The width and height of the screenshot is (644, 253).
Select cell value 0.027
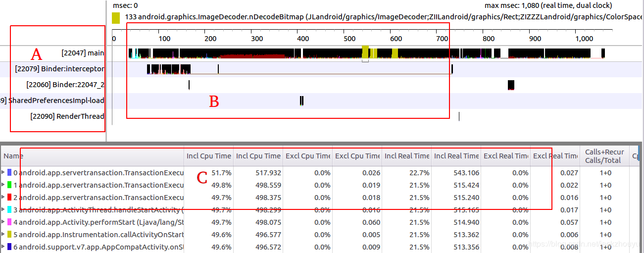click(x=569, y=173)
